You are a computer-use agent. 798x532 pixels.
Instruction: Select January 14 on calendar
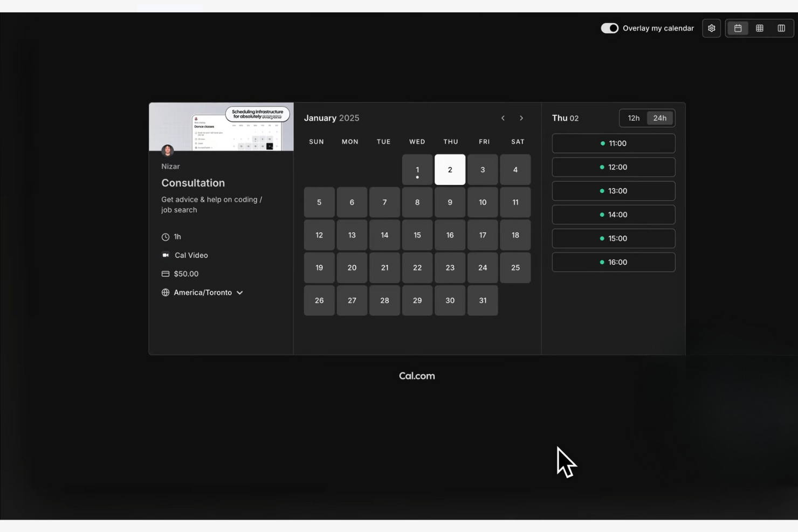click(384, 235)
